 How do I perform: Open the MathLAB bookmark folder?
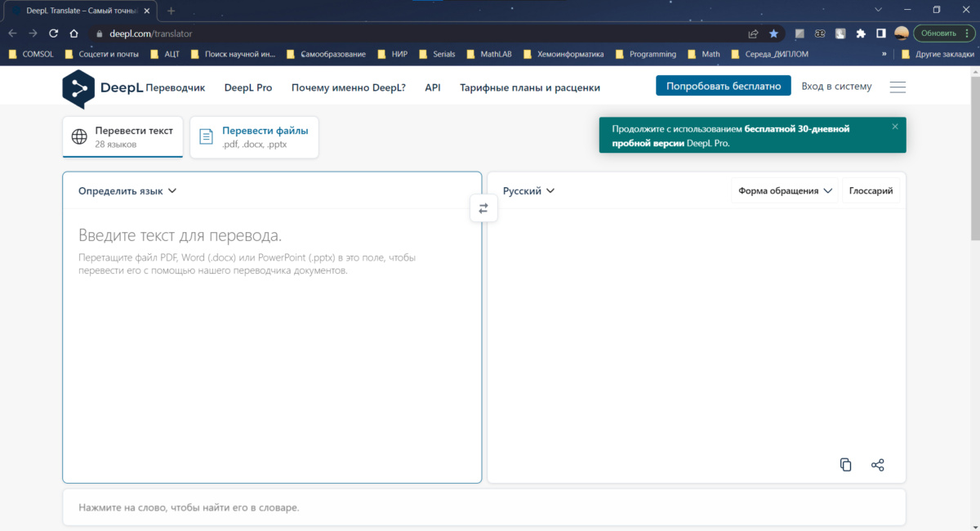(x=488, y=54)
